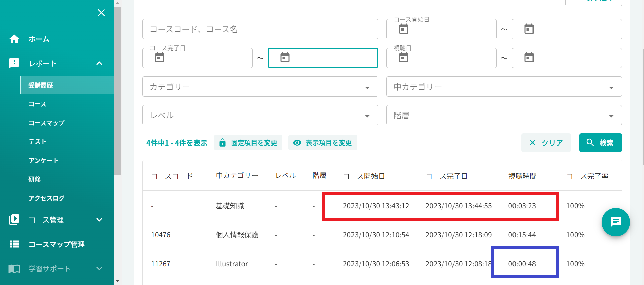This screenshot has width=644, height=285.
Task: Open calendar in focused コース完了日 end field
Action: (x=285, y=57)
